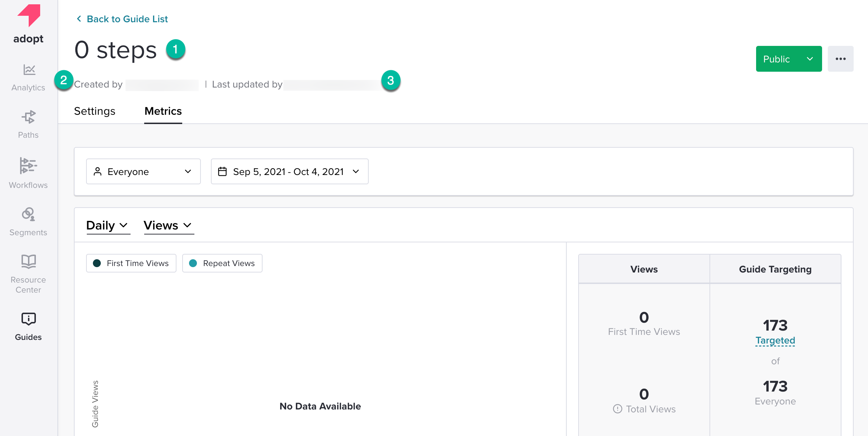
Task: Open the Everyone segment dropdown
Action: pos(143,171)
